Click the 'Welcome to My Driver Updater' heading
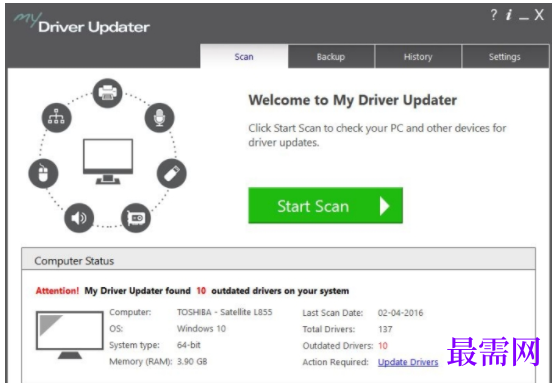 [353, 100]
